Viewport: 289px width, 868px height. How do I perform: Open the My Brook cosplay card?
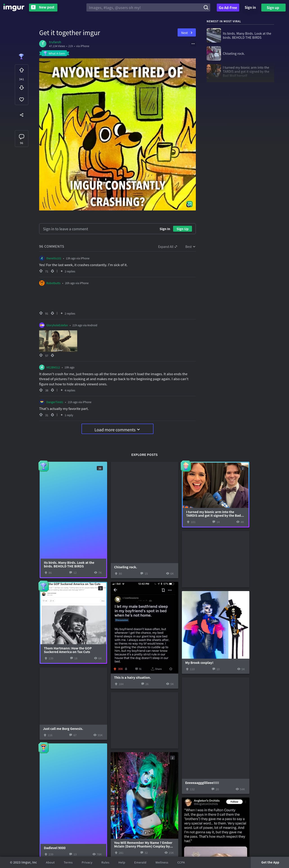[x=216, y=632]
